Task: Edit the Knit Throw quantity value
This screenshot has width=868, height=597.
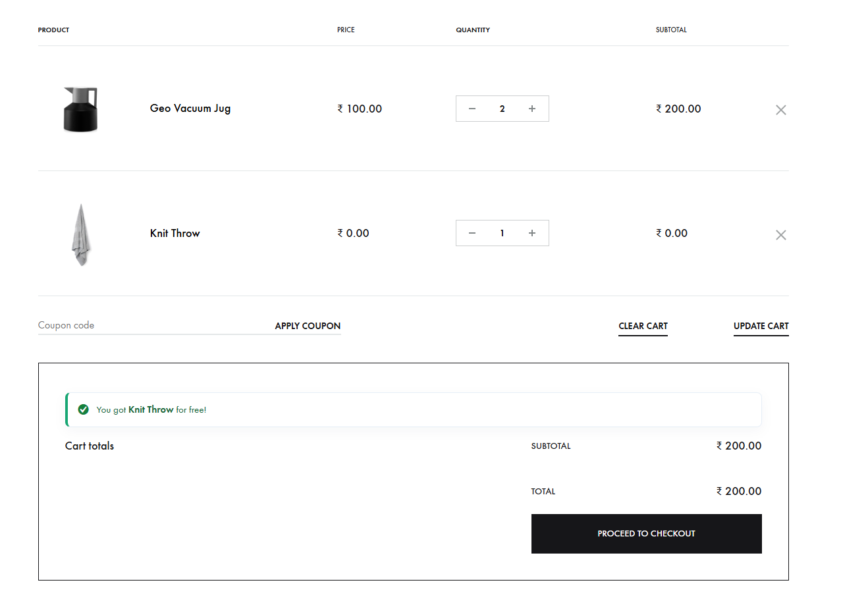Action: [502, 232]
